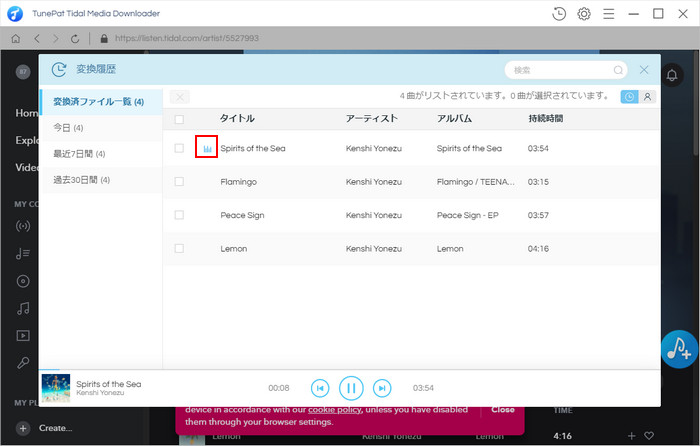Click Create playlist plus button in Tidal sidebar
Screen dimensions: 700x446
tap(23, 428)
